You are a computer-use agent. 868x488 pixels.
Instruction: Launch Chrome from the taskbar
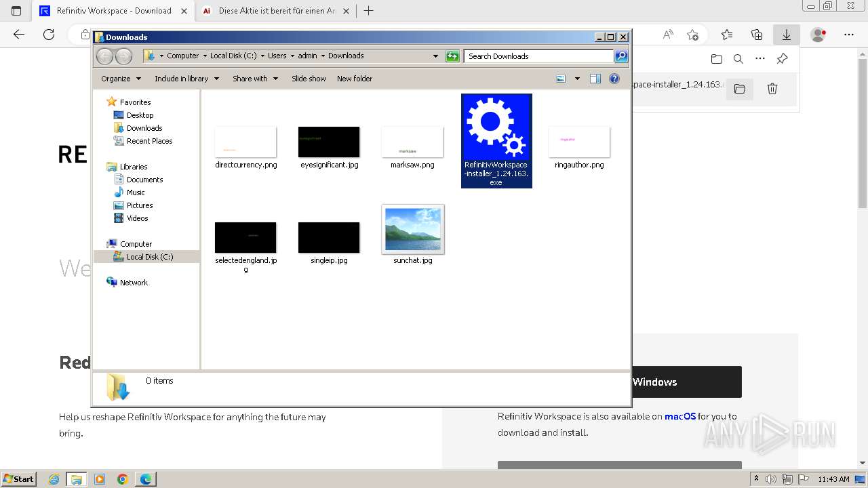(x=123, y=479)
